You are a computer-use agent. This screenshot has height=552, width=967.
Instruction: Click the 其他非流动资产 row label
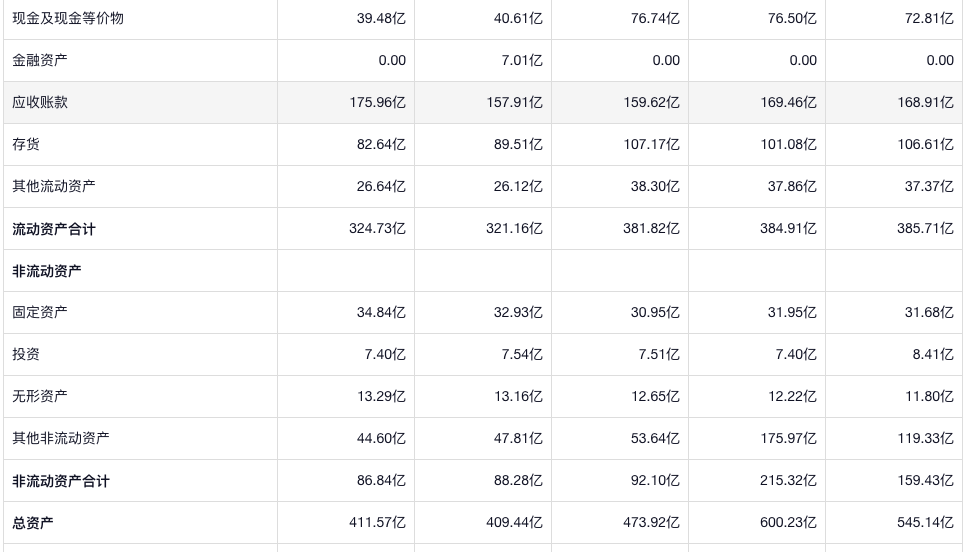[x=61, y=438]
